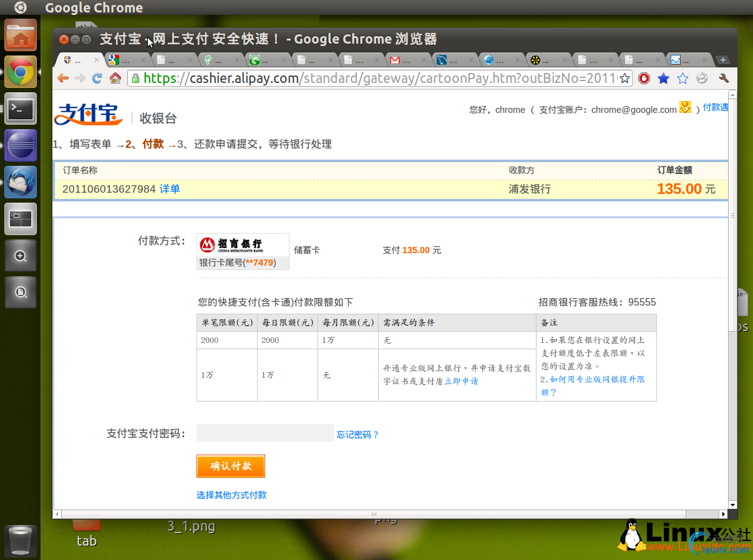Launch Terminal from the launcher
The width and height of the screenshot is (753, 560).
pos(21,109)
